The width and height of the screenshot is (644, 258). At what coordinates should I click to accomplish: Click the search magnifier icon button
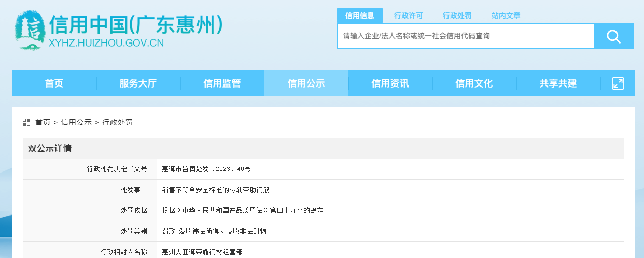(x=614, y=36)
